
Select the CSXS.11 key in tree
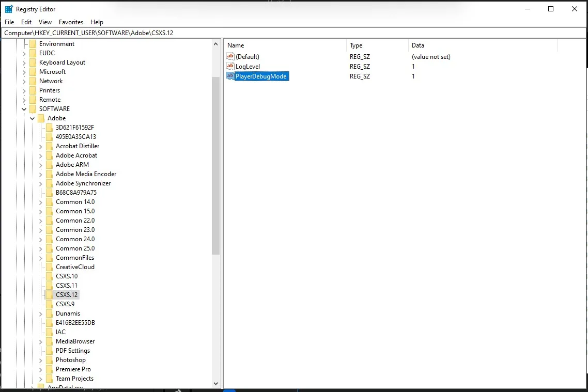(66, 286)
